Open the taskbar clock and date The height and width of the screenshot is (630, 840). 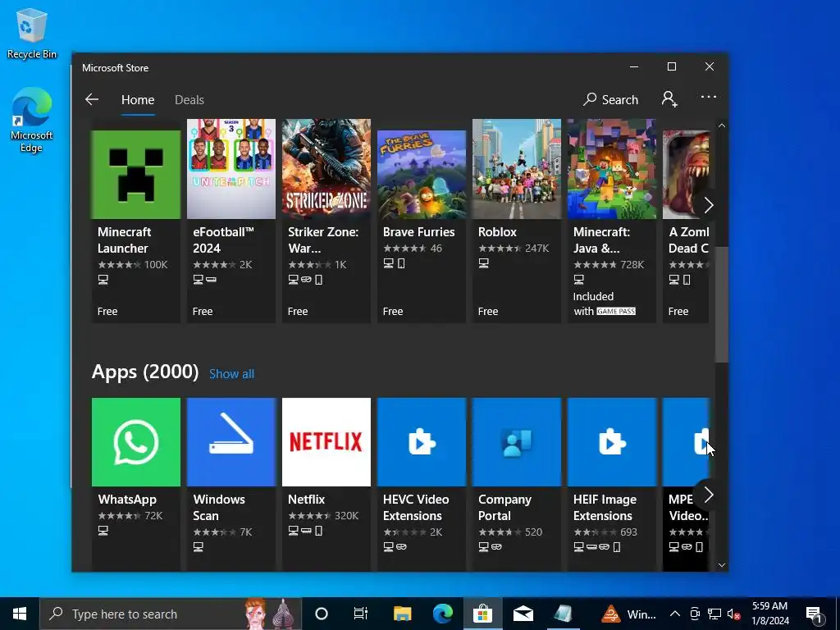[x=769, y=614]
